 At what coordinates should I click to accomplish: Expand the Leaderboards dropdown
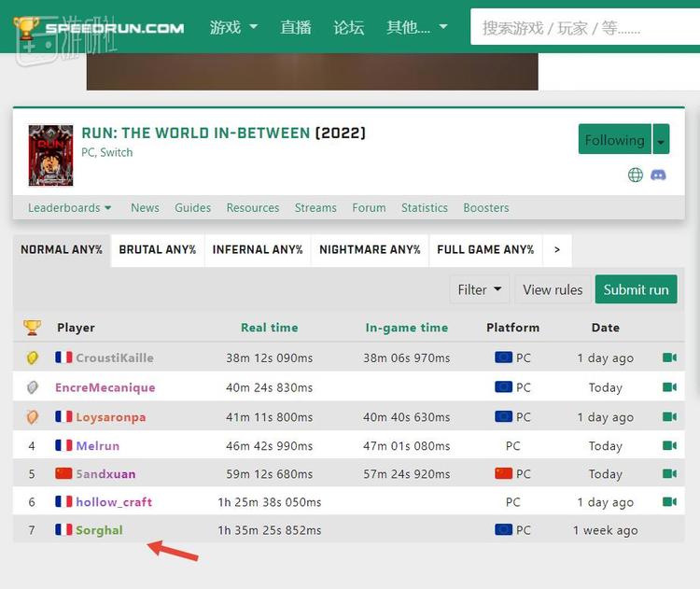[70, 207]
